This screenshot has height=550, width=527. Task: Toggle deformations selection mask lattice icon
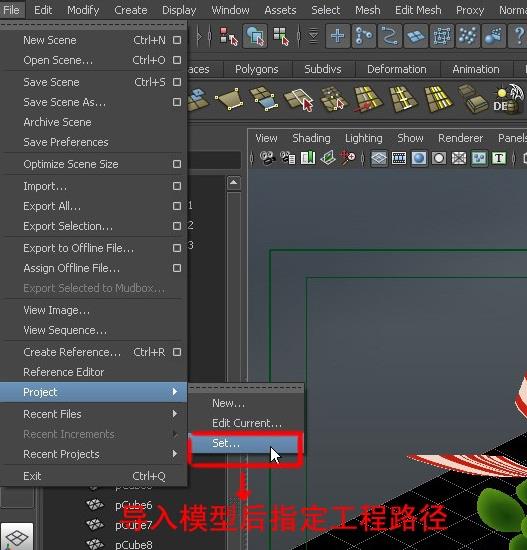pyautogui.click(x=441, y=36)
